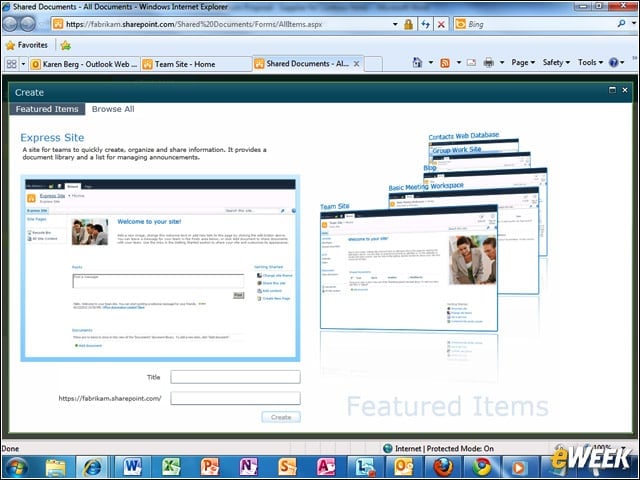Maximize the Create dialog
640x480 pixels.
pos(612,90)
